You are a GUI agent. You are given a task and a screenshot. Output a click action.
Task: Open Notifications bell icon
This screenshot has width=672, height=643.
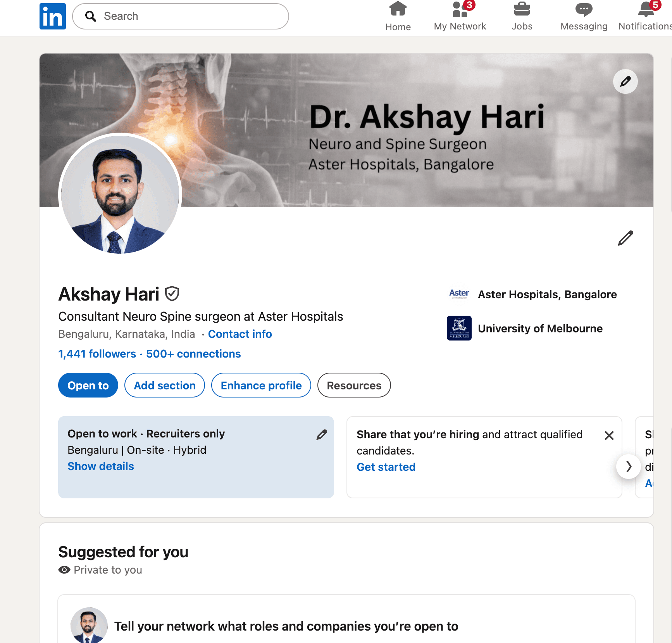point(646,9)
